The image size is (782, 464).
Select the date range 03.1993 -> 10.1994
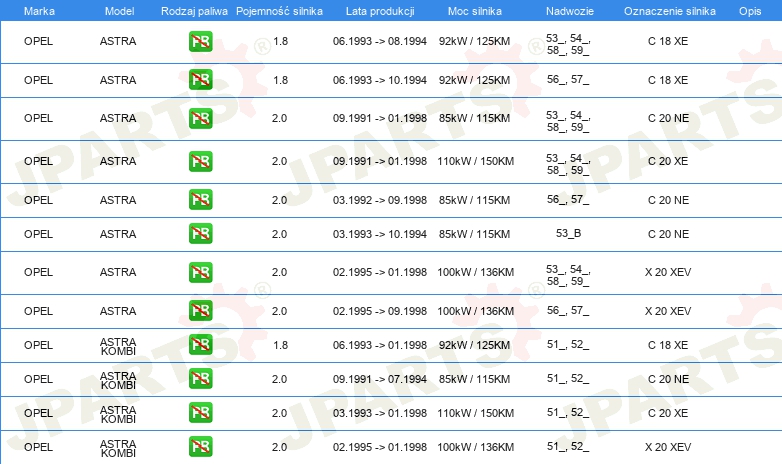tap(380, 234)
